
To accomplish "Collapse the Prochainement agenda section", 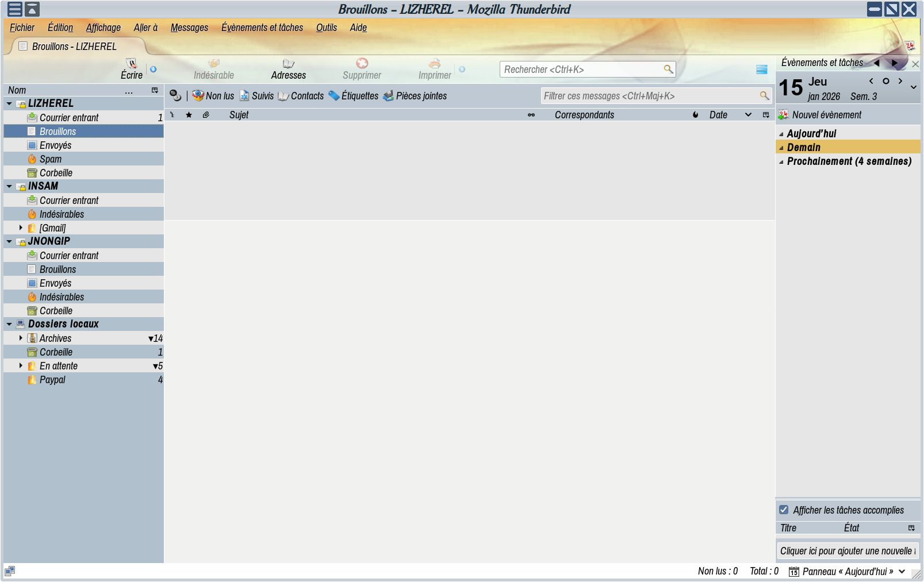I will pos(781,162).
